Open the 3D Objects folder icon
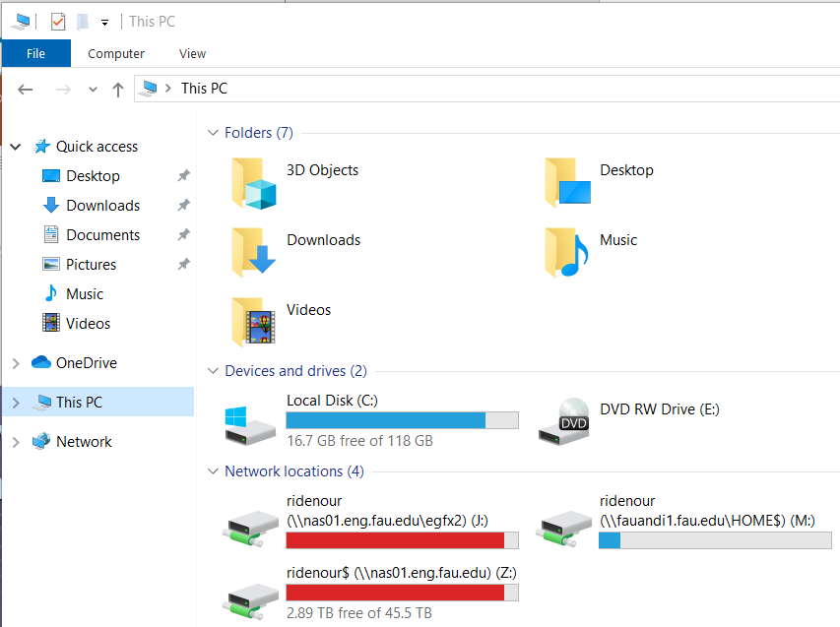 point(254,183)
